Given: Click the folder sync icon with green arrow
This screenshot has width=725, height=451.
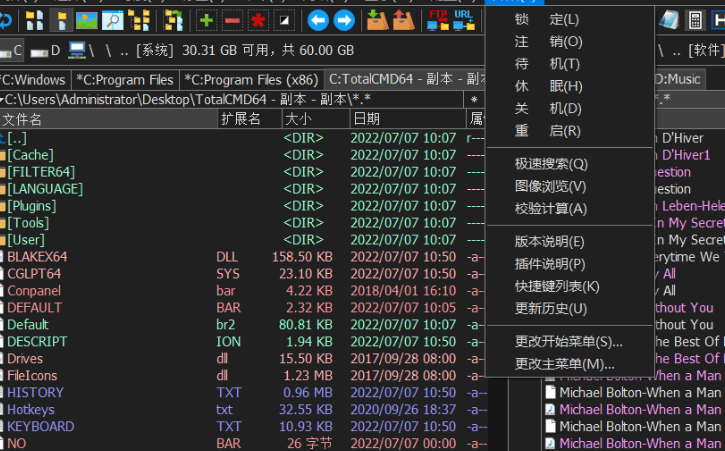Looking at the screenshot, I should point(174,20).
